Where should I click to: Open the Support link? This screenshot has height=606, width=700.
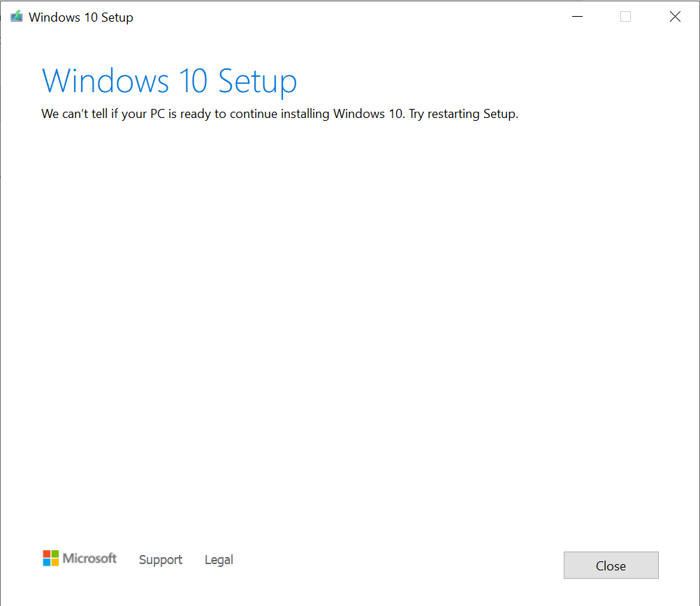click(160, 560)
